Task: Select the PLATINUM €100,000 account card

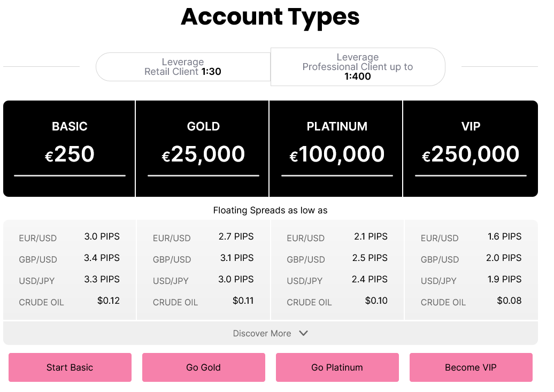Action: (x=337, y=149)
